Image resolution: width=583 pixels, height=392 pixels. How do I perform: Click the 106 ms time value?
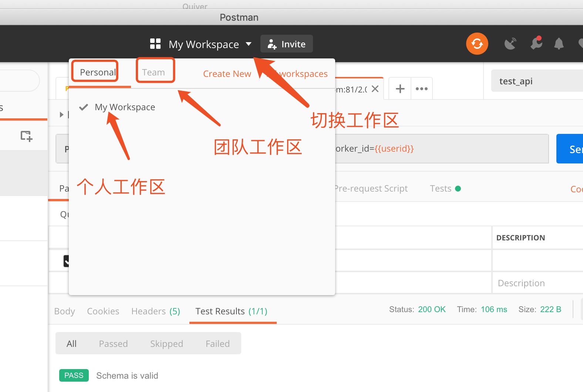click(x=494, y=310)
